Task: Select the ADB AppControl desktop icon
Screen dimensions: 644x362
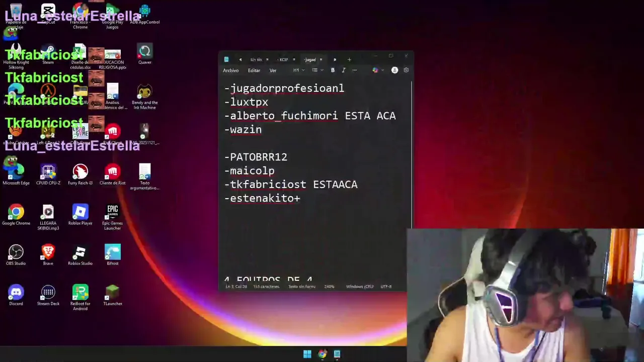Action: [145, 14]
